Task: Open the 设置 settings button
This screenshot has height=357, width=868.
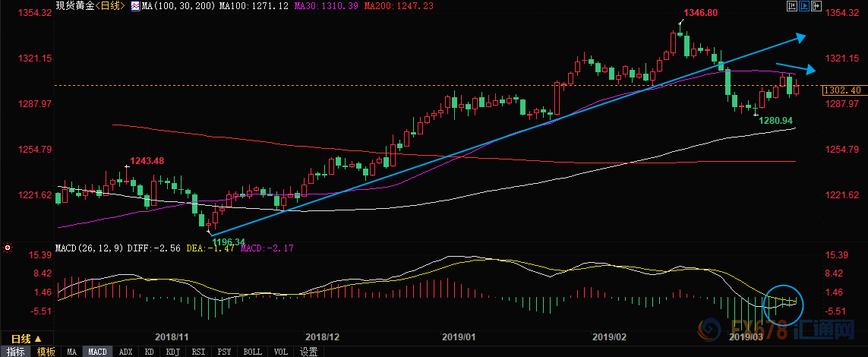Action: coord(308,352)
